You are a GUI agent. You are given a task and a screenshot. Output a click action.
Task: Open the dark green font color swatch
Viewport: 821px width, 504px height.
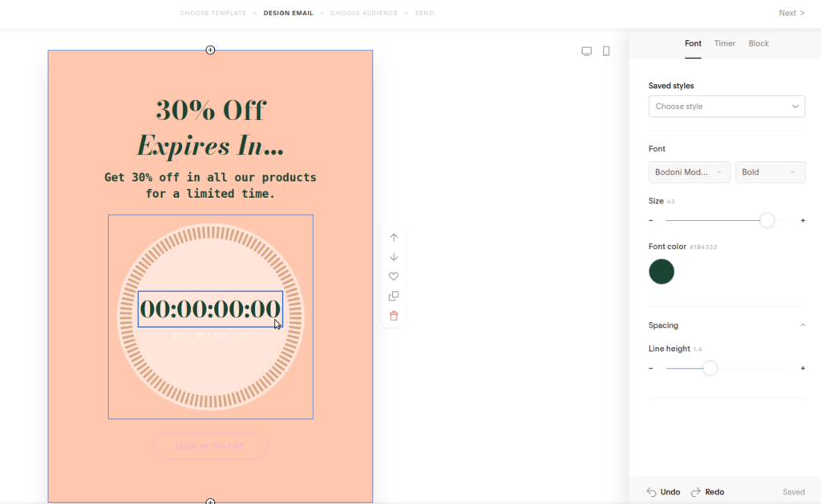pyautogui.click(x=661, y=272)
